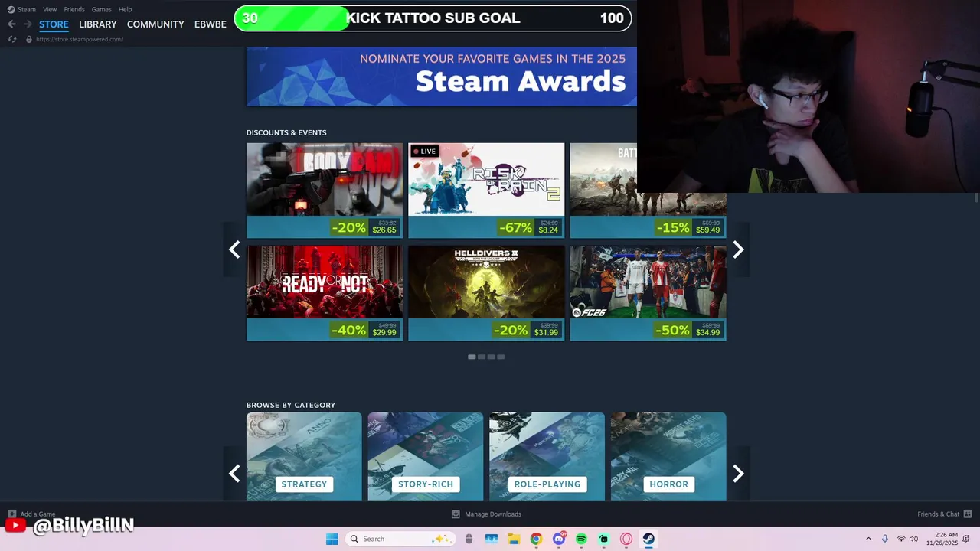Viewport: 980px width, 551px height.
Task: Click the Steam icon in the taskbar
Action: pyautogui.click(x=648, y=539)
